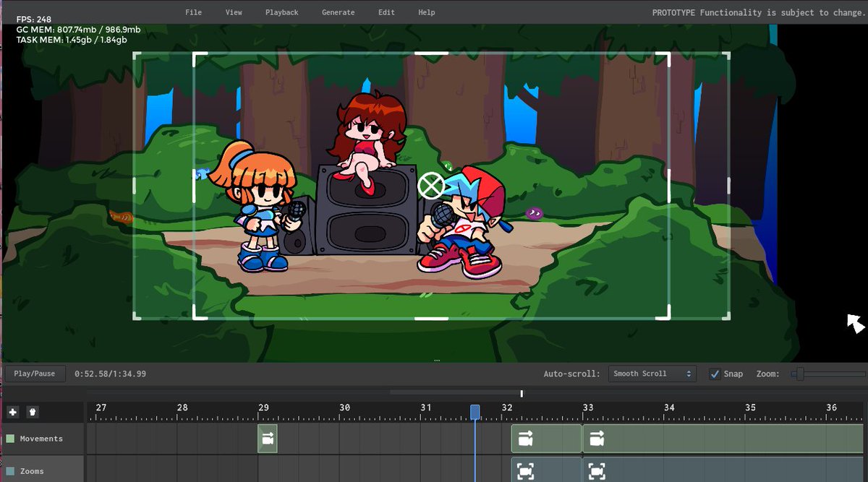
Task: Open the Playback menu
Action: coord(281,12)
